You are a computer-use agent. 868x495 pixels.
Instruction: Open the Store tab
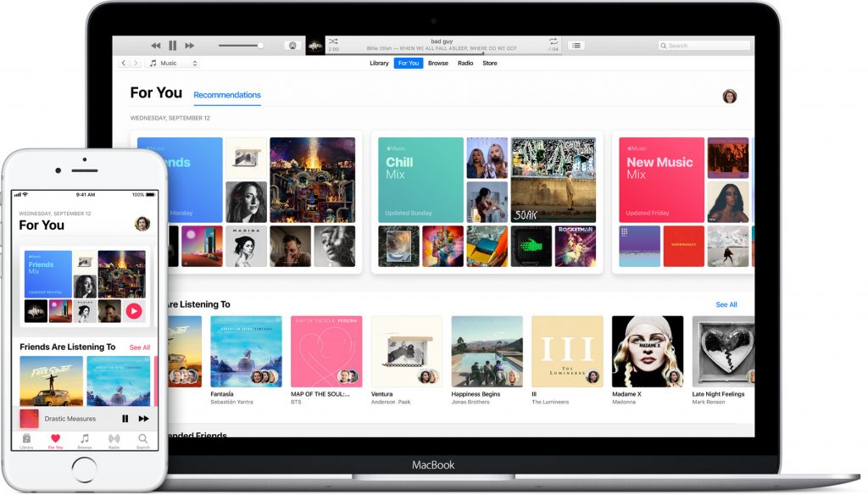(x=489, y=63)
